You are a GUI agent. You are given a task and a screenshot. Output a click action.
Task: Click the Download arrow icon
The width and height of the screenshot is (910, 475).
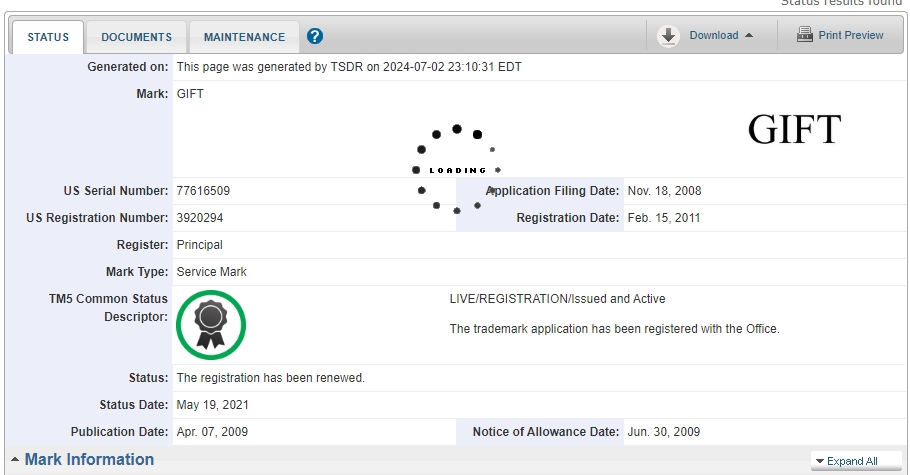[668, 36]
